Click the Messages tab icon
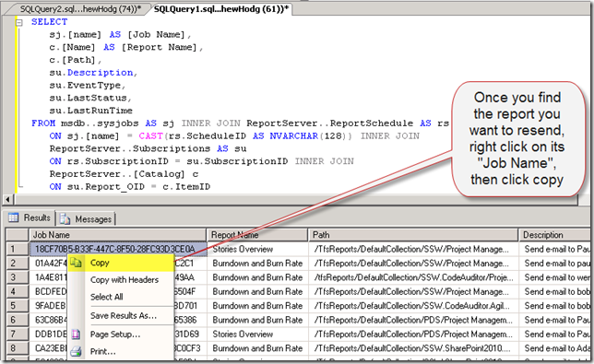Screen dimensions: 594x364 click(65, 218)
